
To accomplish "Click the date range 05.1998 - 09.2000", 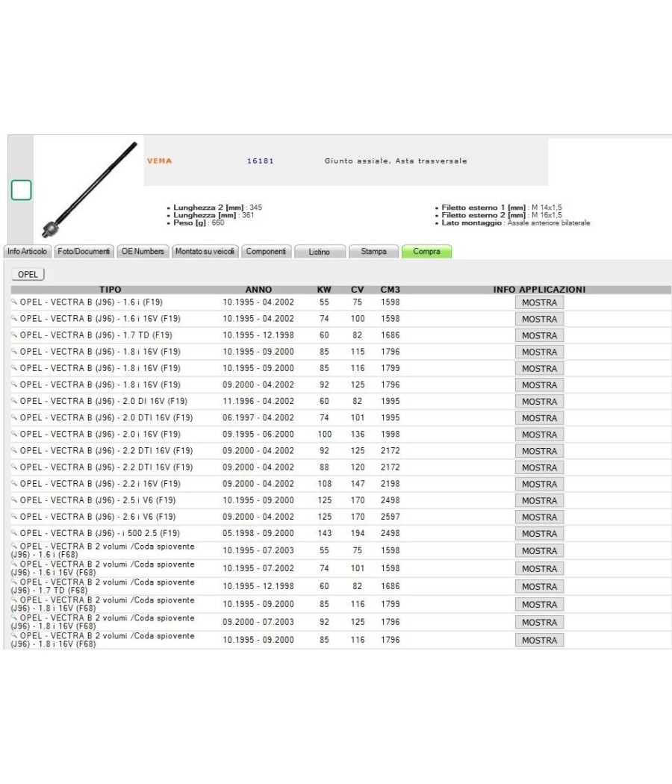I will 258,533.
